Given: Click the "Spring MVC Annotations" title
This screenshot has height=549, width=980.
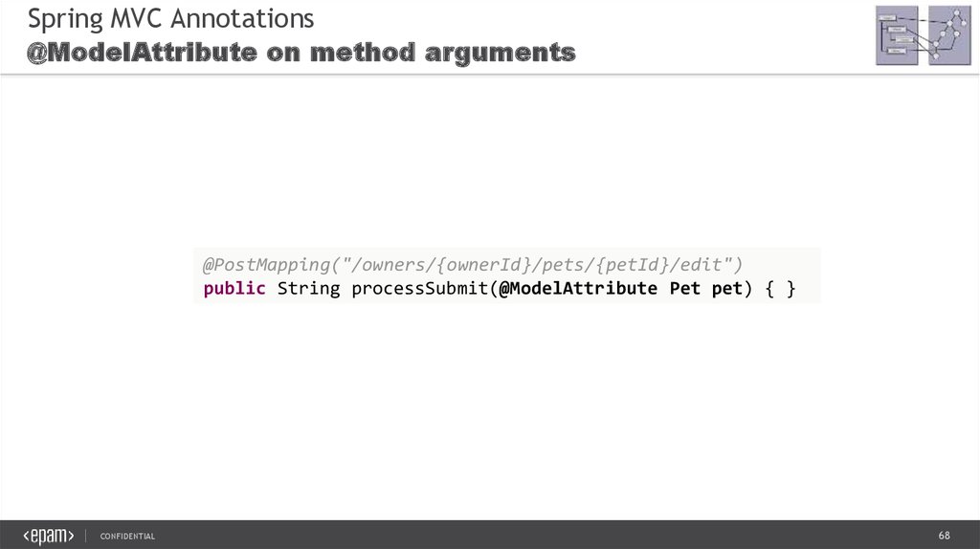Looking at the screenshot, I should click(x=170, y=18).
